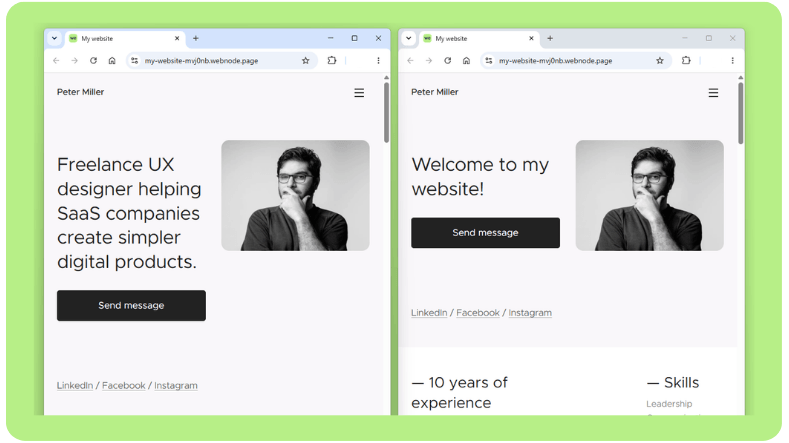
Task: Open three-dot Chrome menu in left browser window
Action: (378, 60)
